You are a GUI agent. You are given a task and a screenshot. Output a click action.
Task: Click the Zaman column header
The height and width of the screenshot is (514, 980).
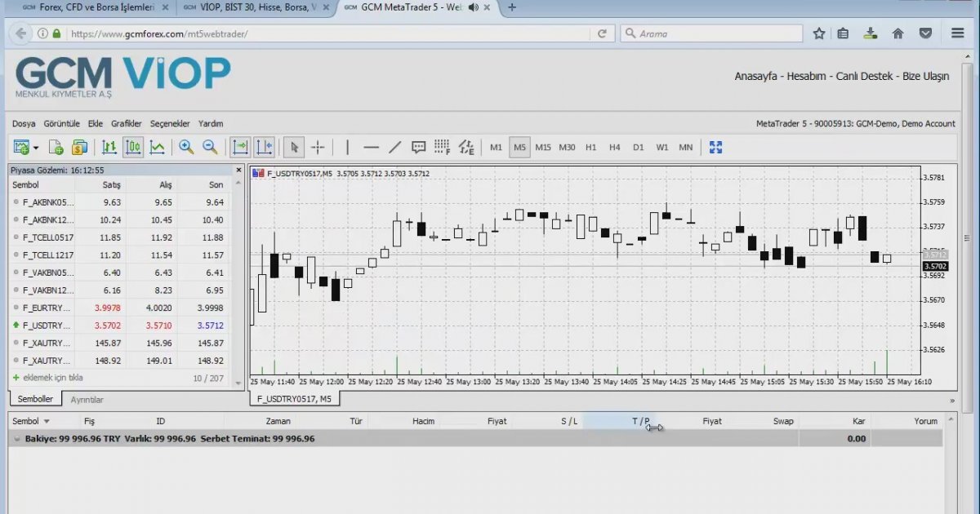tap(278, 422)
